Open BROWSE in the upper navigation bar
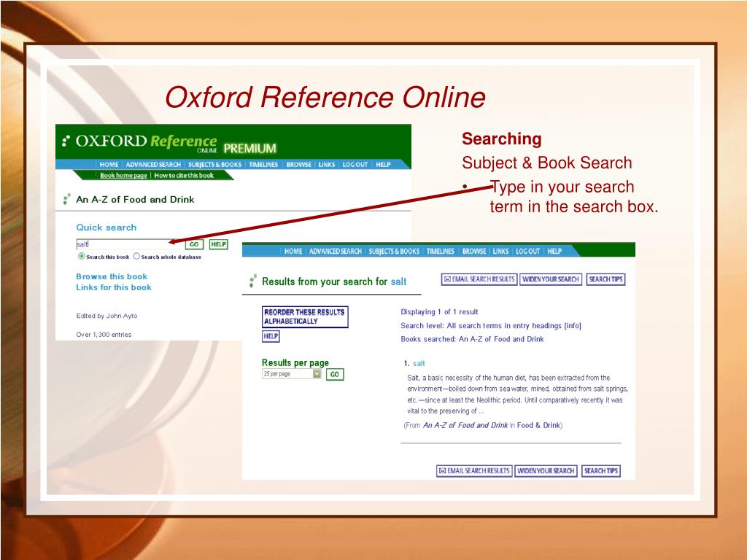This screenshot has width=747, height=560. point(298,164)
